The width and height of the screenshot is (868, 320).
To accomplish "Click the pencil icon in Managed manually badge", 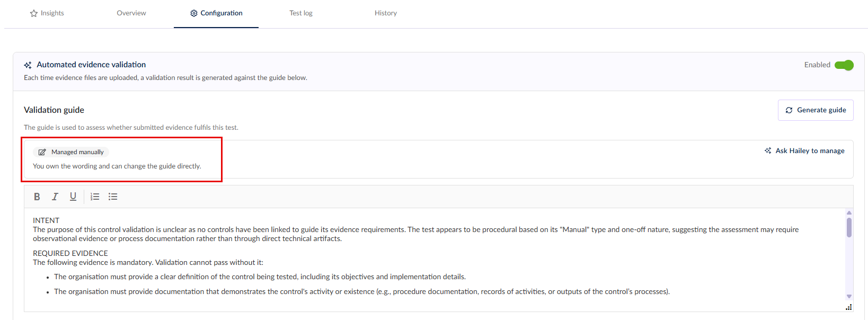I will tap(42, 152).
